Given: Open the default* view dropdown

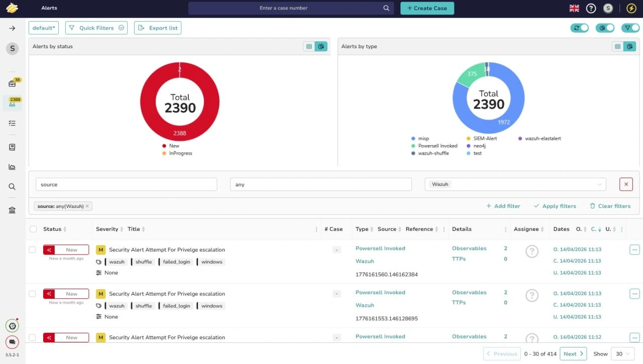Looking at the screenshot, I should coord(44,28).
